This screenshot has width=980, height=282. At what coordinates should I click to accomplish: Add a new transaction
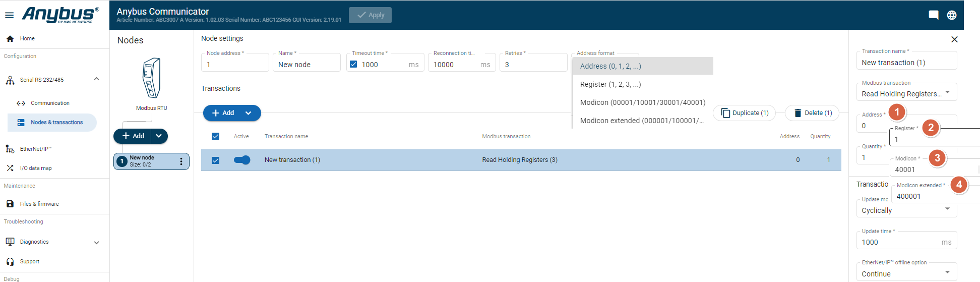(223, 113)
